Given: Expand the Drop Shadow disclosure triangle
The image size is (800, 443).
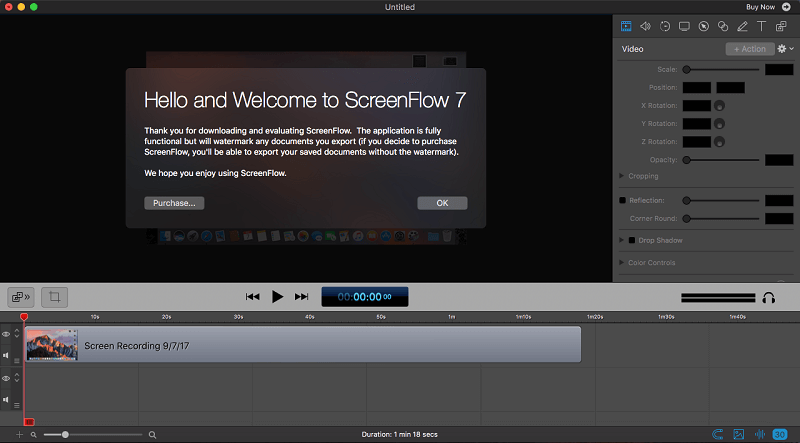Looking at the screenshot, I should [621, 240].
